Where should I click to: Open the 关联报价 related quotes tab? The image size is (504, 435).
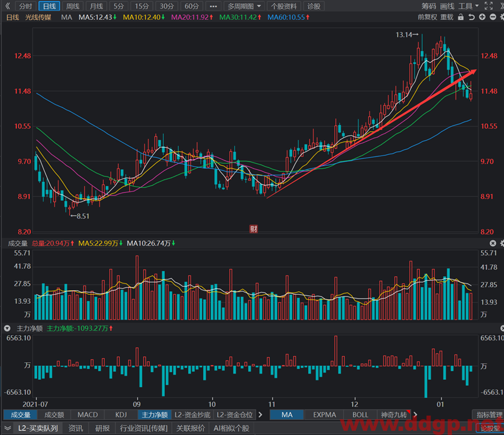190,428
